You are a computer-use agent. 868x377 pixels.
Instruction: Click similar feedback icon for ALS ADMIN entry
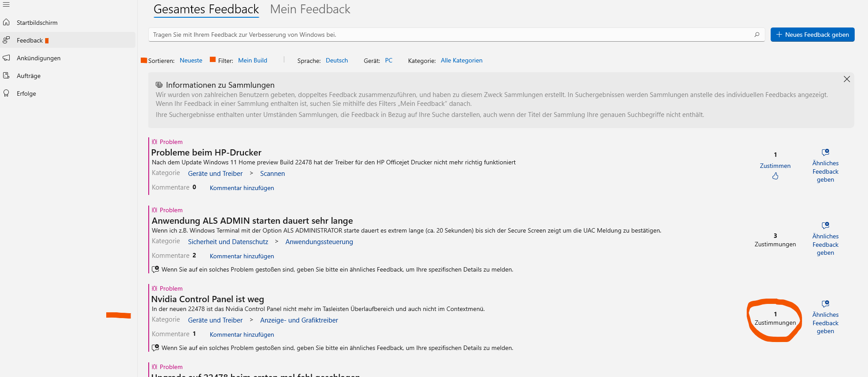(825, 225)
